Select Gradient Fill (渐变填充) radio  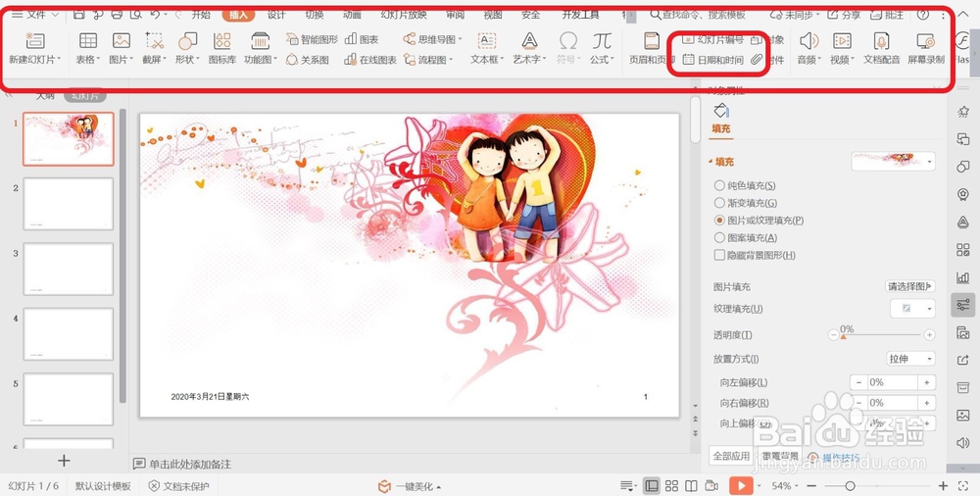pos(719,203)
